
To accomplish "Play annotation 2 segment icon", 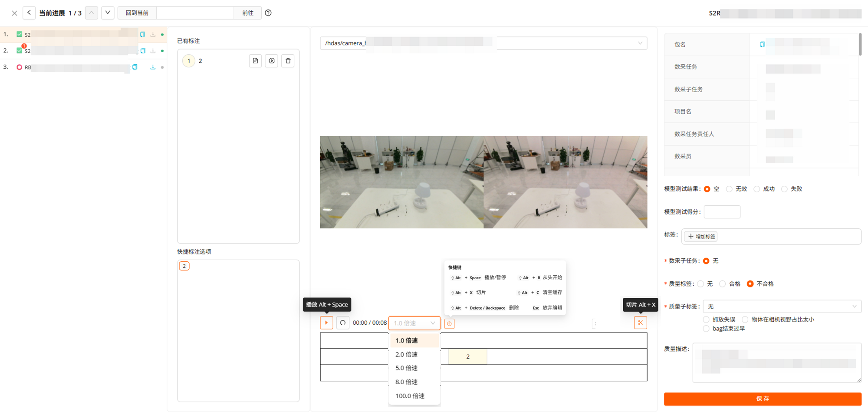I will pyautogui.click(x=272, y=61).
